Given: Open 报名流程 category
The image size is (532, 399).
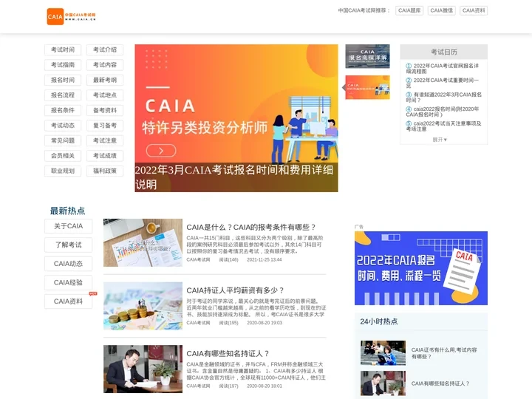Looking at the screenshot, I should coord(63,95).
